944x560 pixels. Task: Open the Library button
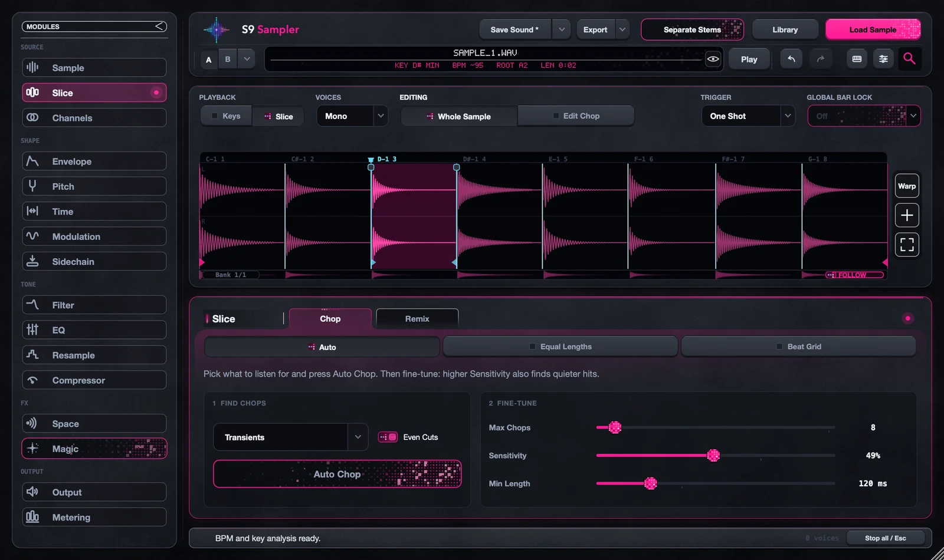pos(785,29)
